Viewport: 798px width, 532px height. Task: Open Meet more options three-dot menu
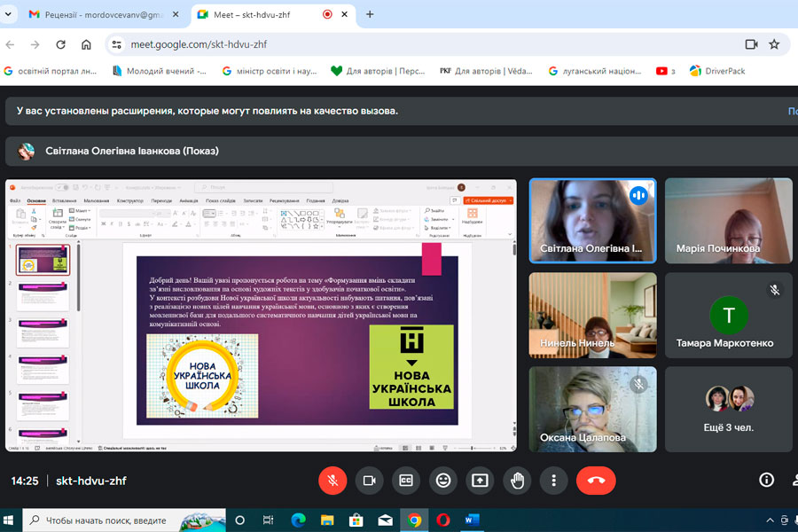553,480
